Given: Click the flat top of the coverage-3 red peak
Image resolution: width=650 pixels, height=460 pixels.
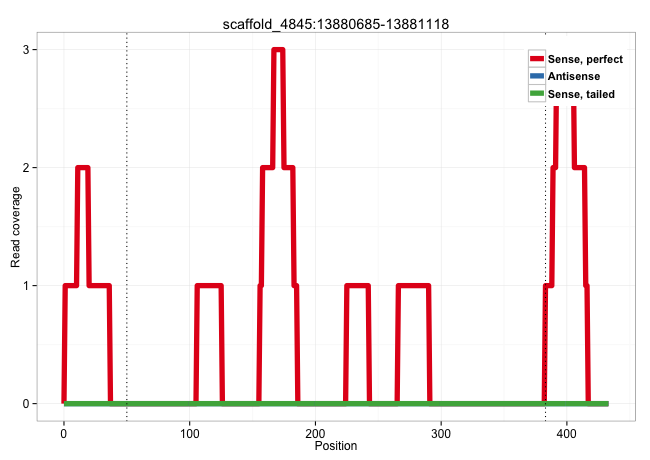Looking at the screenshot, I should (x=278, y=50).
